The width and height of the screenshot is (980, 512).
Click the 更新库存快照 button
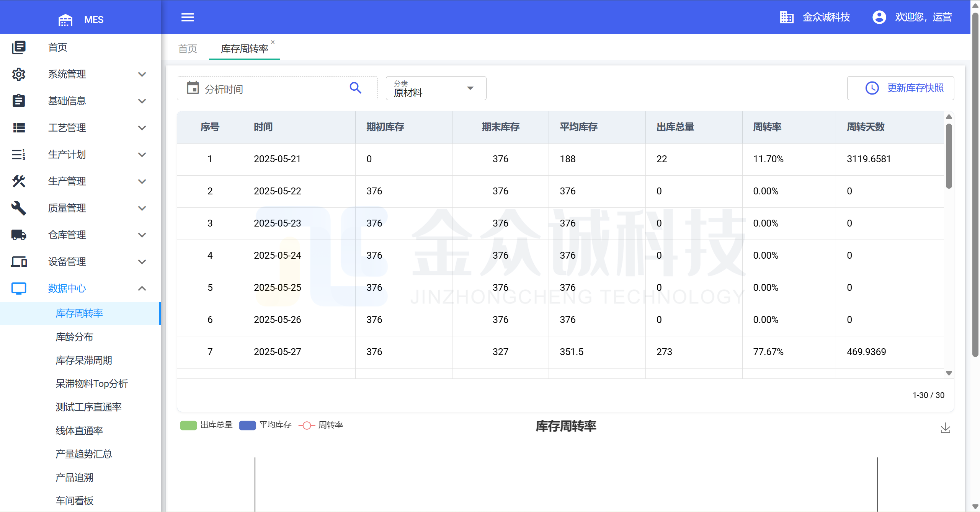pyautogui.click(x=900, y=88)
